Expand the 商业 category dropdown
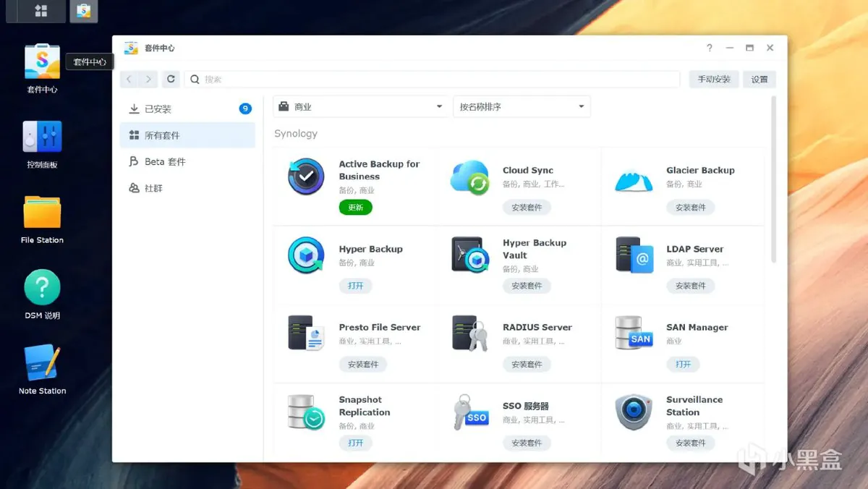 coord(360,107)
